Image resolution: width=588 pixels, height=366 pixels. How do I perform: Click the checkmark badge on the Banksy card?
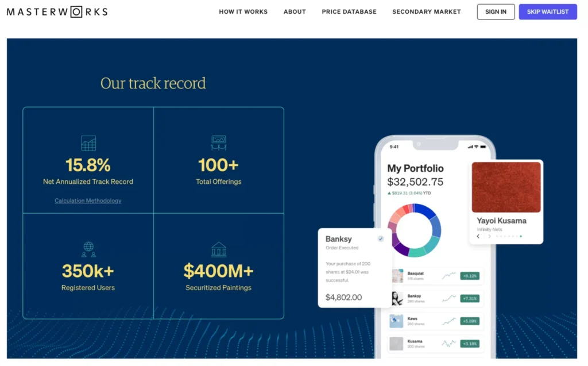point(381,239)
